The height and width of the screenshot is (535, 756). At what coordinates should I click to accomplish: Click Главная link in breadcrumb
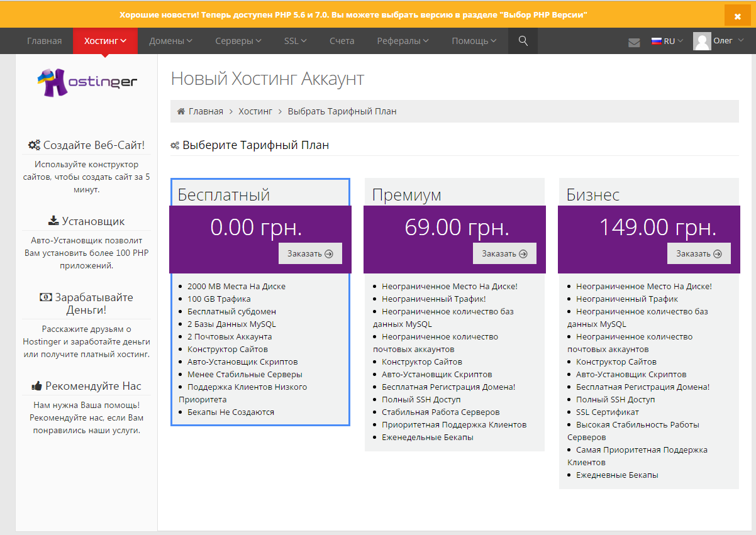(206, 111)
